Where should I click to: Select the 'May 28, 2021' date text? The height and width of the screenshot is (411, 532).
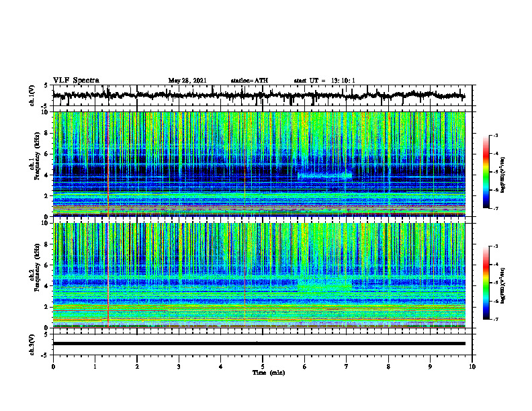point(187,81)
